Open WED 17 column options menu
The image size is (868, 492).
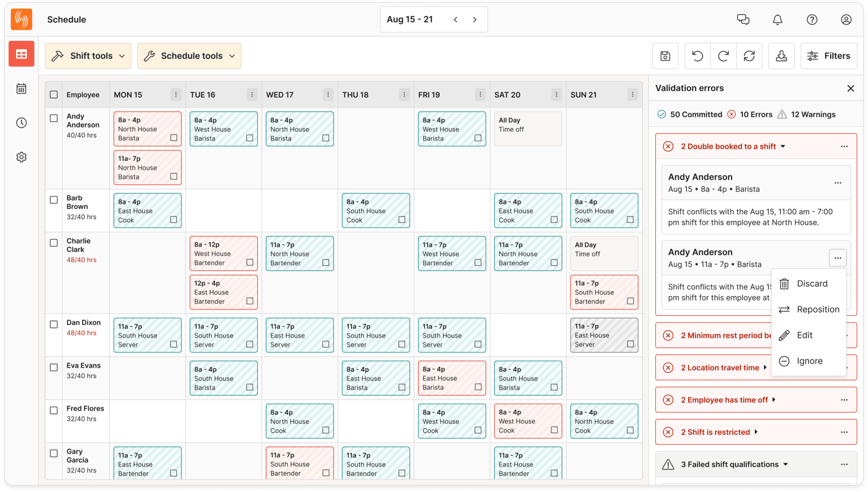(x=328, y=95)
